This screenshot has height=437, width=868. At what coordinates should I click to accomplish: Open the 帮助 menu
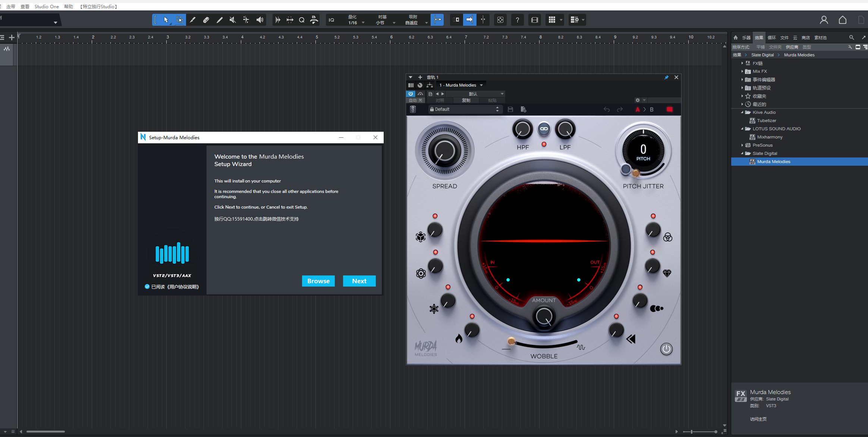point(69,6)
